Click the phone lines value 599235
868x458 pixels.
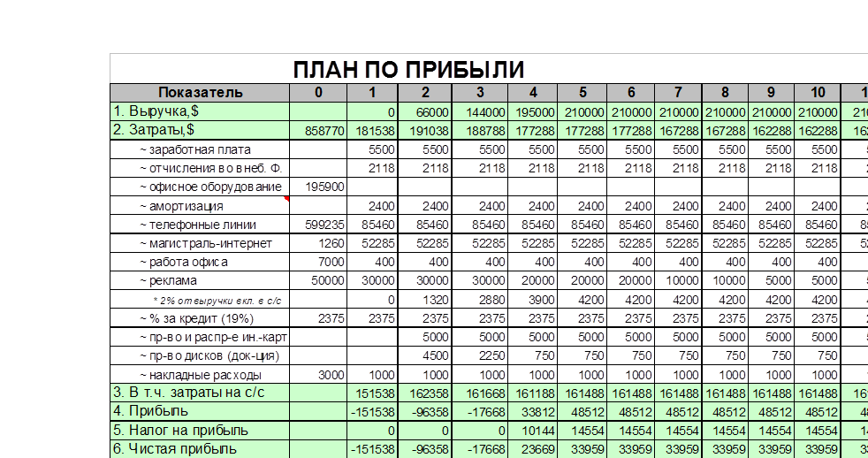click(318, 225)
